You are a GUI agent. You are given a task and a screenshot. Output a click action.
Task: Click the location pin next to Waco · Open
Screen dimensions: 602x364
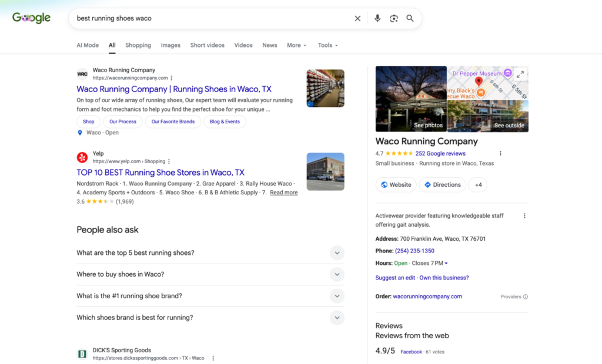click(x=80, y=133)
